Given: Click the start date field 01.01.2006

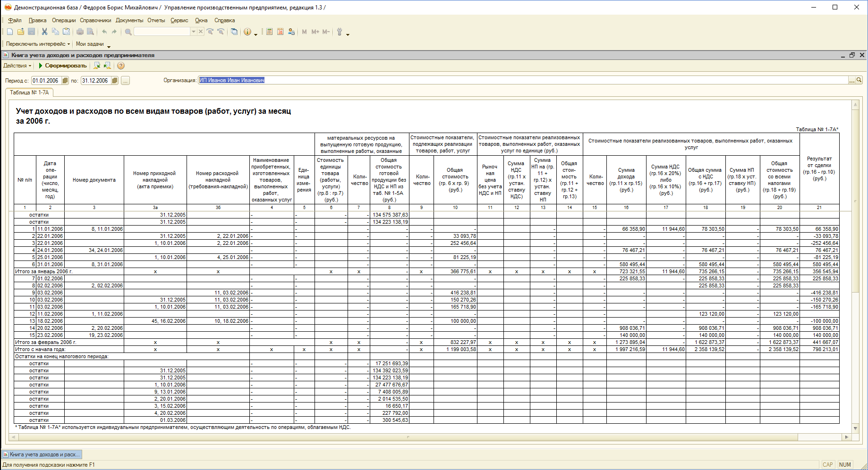Looking at the screenshot, I should [x=46, y=81].
